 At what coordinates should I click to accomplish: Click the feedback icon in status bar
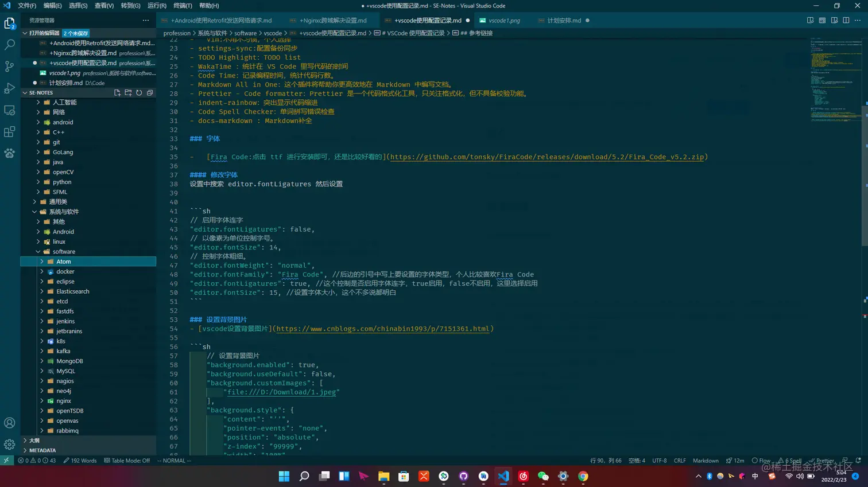pos(845,461)
